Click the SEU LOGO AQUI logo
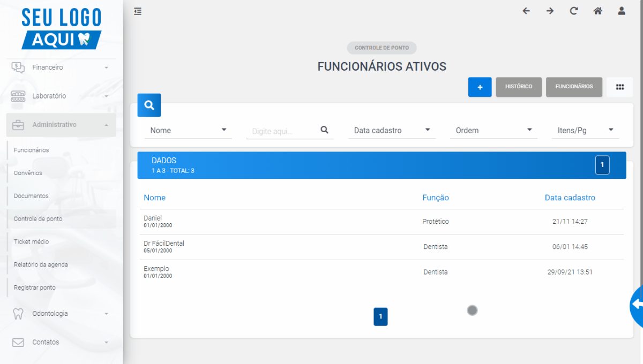This screenshot has width=643, height=364. click(61, 28)
